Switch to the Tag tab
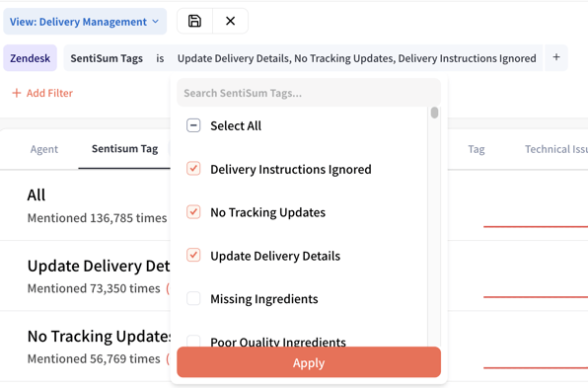The image size is (588, 388). pos(477,149)
